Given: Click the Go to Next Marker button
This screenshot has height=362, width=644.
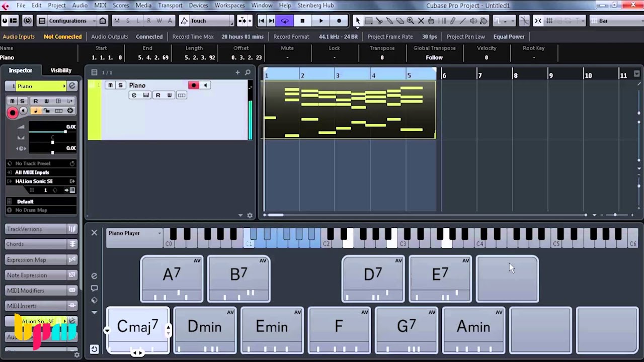Looking at the screenshot, I should pyautogui.click(x=272, y=21).
